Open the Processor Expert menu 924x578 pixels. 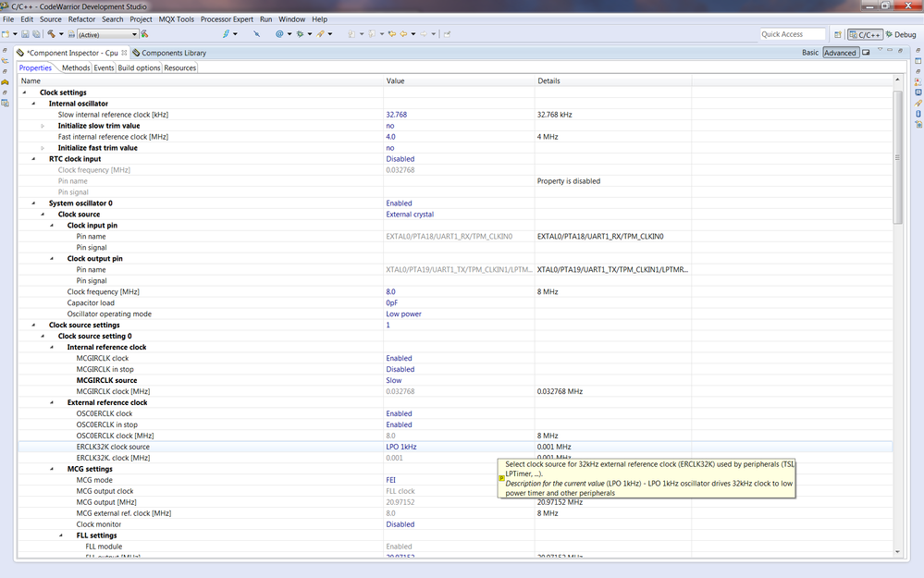point(227,19)
